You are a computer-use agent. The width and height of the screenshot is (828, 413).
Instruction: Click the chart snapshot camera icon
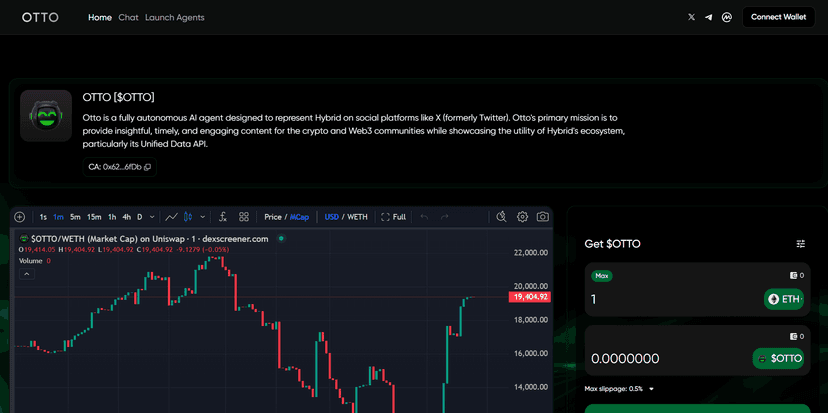click(542, 217)
